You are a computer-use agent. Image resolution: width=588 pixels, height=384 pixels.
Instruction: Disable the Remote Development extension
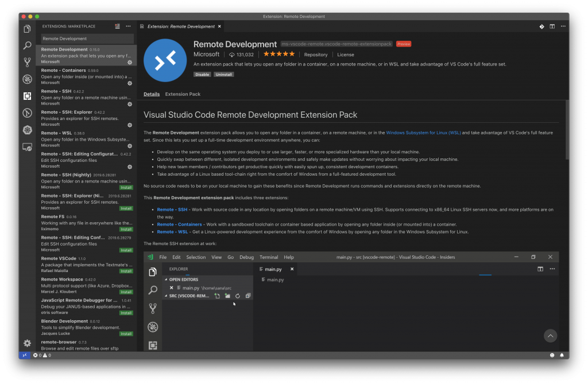[x=202, y=74]
